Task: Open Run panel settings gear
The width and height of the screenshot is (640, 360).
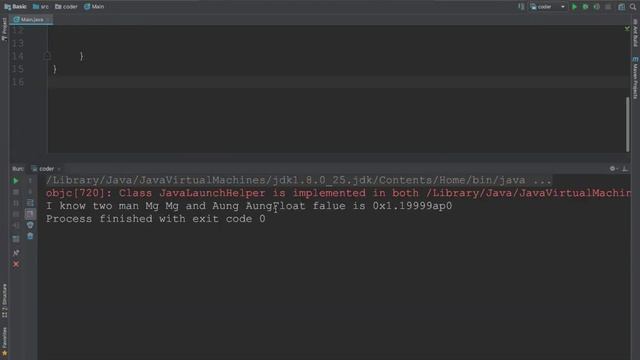Action: (x=612, y=169)
